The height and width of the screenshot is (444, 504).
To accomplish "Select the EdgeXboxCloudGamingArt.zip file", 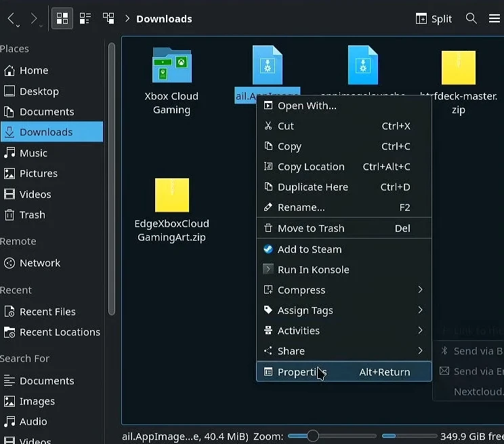I will (171, 210).
